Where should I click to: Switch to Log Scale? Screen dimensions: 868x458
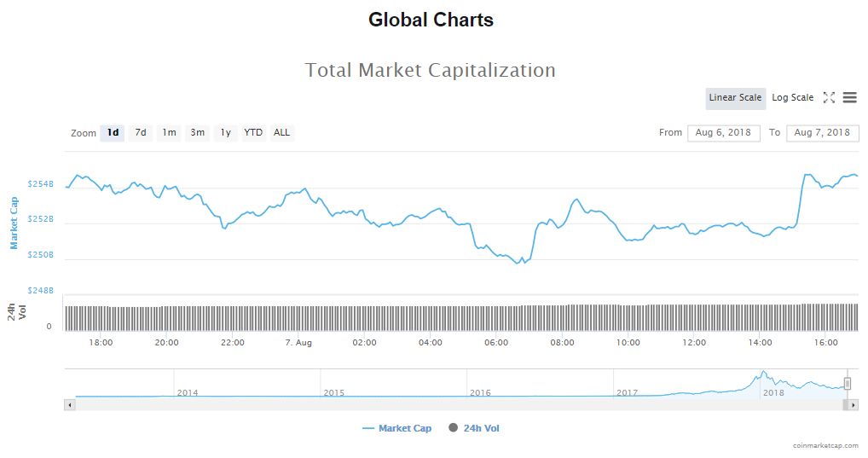pyautogui.click(x=792, y=98)
